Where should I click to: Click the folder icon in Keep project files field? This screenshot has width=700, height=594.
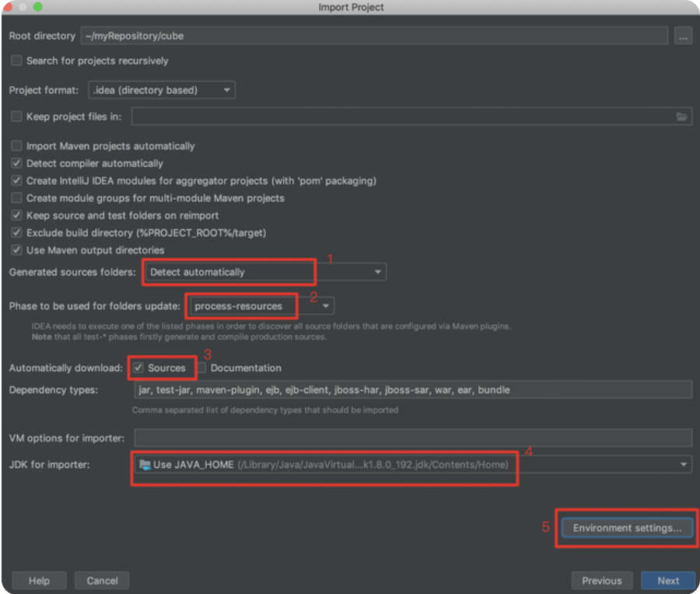pyautogui.click(x=681, y=117)
